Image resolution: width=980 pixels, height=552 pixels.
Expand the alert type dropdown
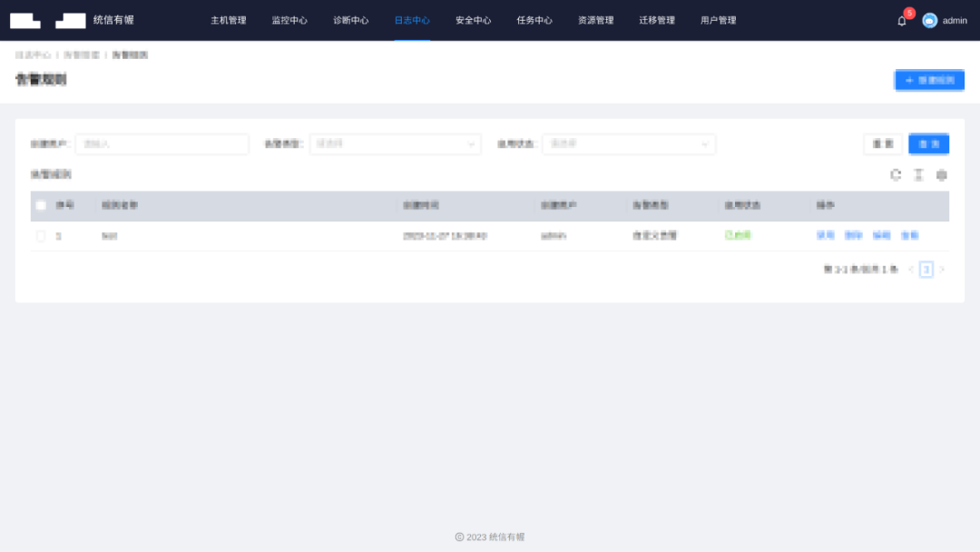click(x=395, y=143)
